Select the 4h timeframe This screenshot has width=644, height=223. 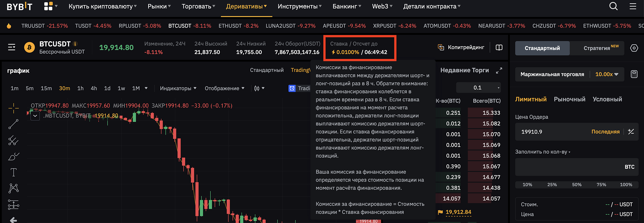(94, 88)
